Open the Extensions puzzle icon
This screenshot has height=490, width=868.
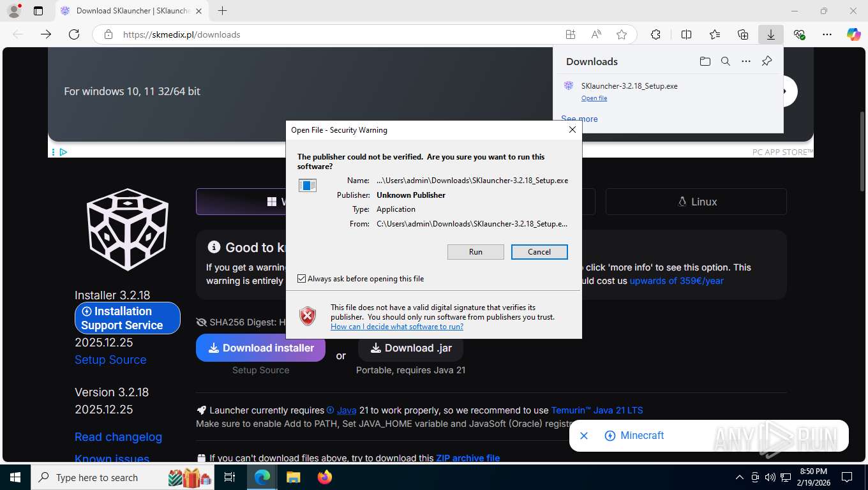(x=655, y=34)
